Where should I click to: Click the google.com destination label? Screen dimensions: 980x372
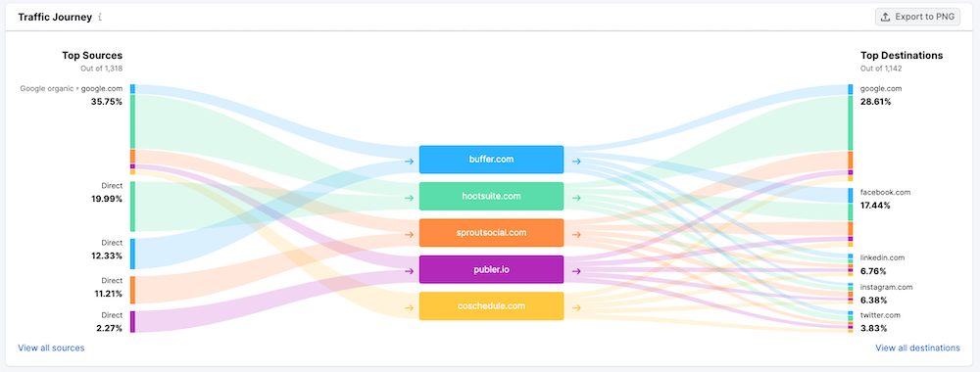click(881, 89)
